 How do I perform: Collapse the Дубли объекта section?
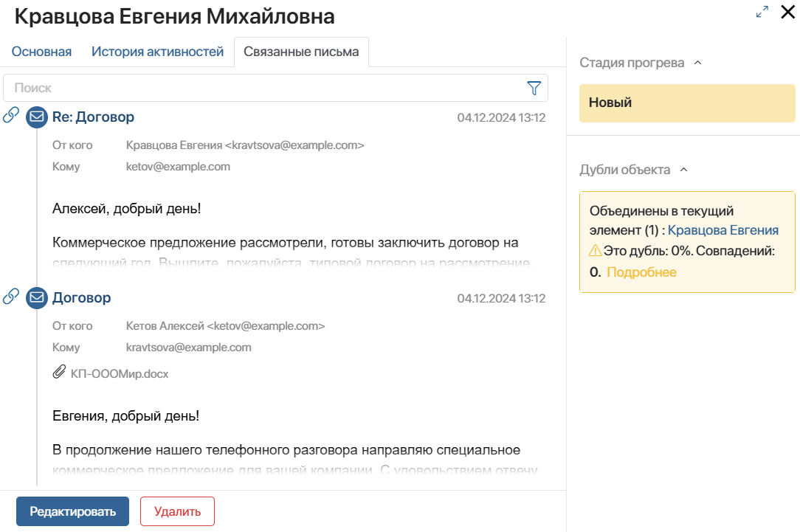tap(684, 170)
